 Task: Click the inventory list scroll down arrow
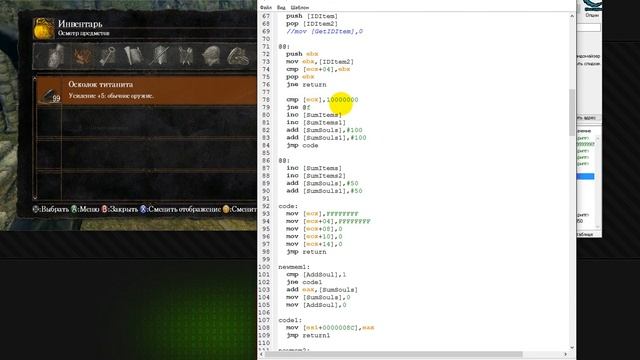pyautogui.click(x=35, y=197)
